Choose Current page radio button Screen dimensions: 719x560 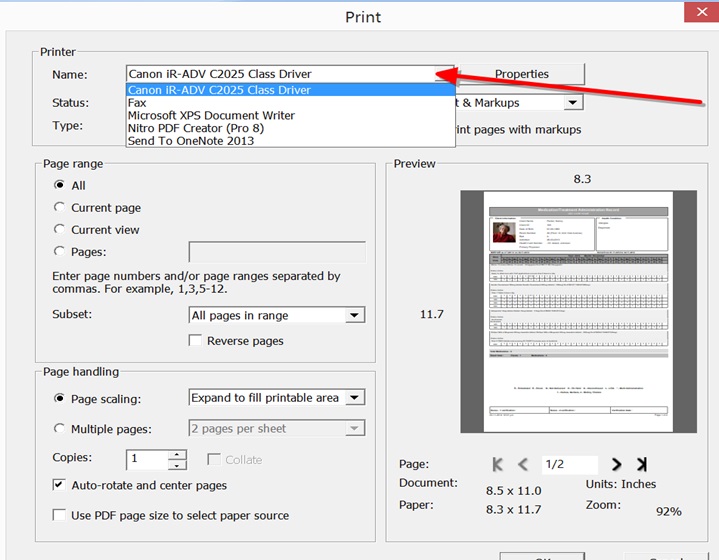point(59,208)
